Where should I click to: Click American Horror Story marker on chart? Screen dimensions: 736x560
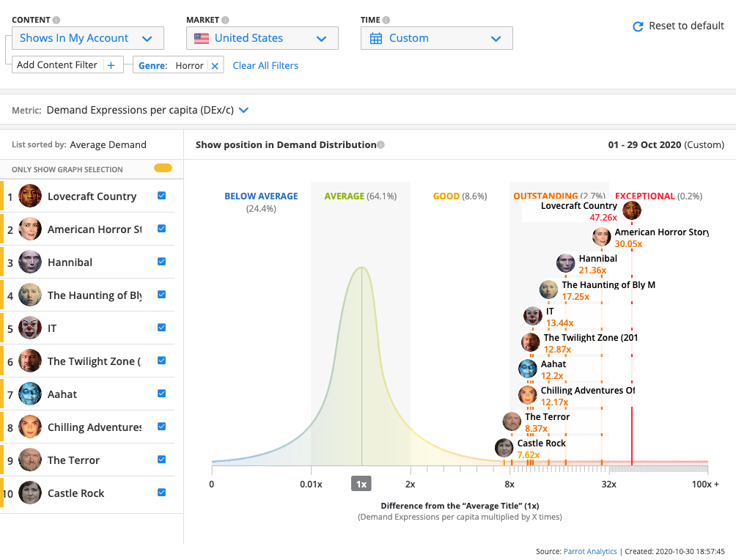(601, 237)
